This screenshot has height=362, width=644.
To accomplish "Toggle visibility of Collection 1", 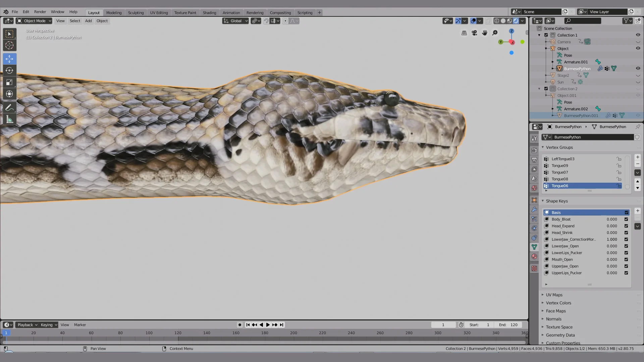I will pos(638,35).
